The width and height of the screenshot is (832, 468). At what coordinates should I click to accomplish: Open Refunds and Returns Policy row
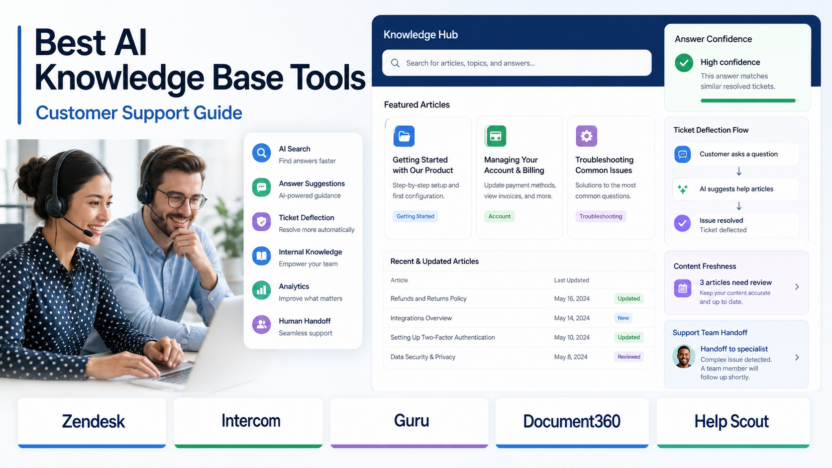pos(518,299)
